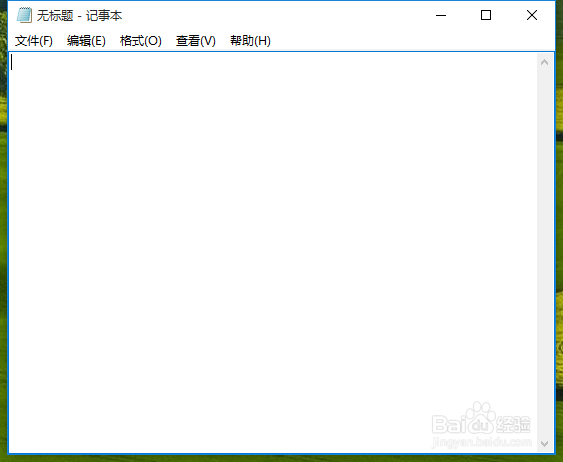Screen dimensions: 563x462
Task: Open the 格式(O) menu
Action: (x=141, y=41)
